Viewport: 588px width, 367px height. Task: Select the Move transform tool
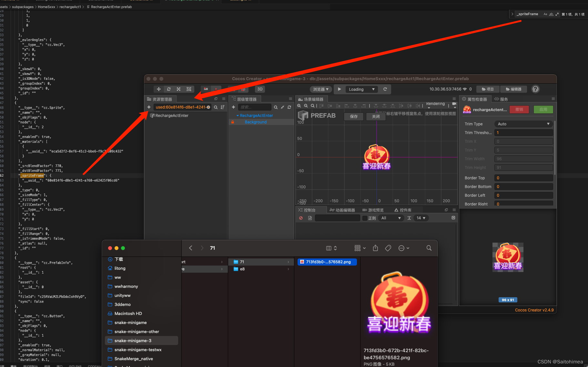pyautogui.click(x=159, y=89)
